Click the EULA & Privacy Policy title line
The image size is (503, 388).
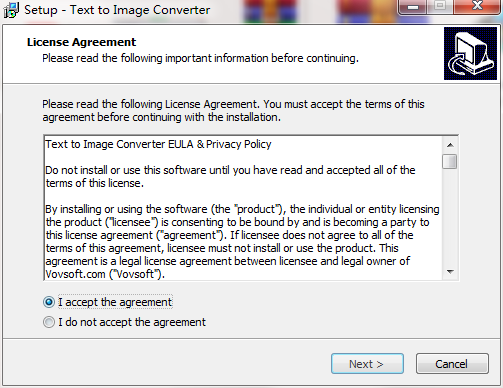click(x=158, y=144)
